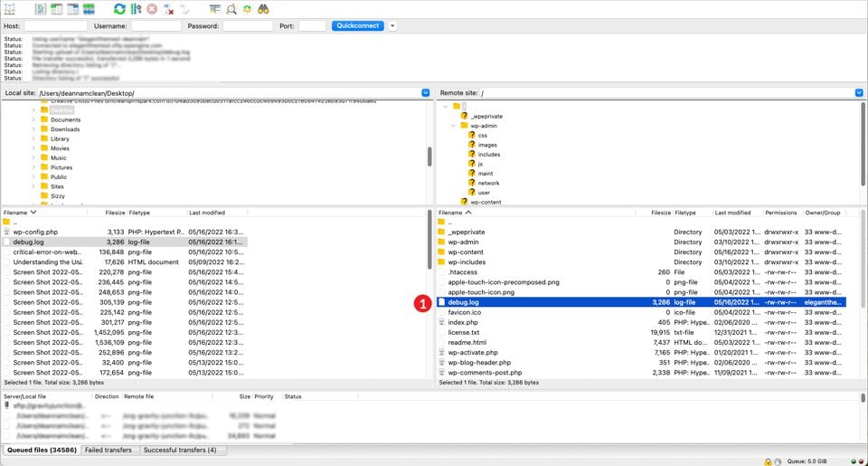Open the Quickconnect history dropdown arrow

(392, 26)
